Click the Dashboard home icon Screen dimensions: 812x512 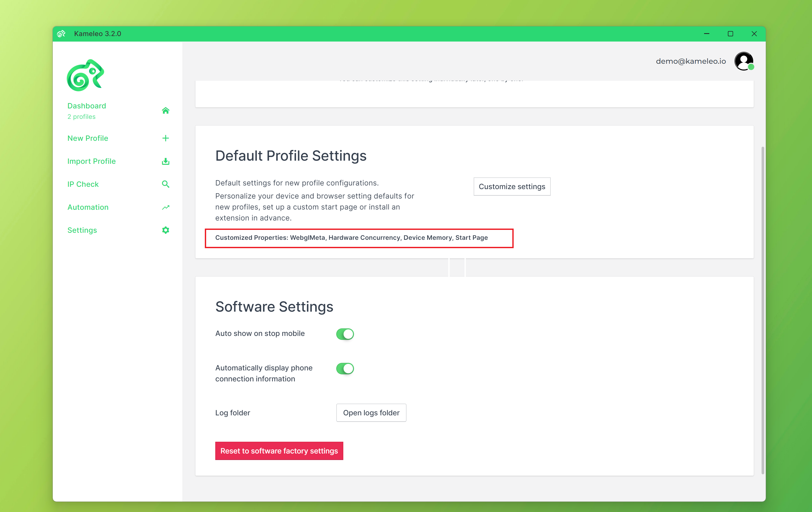pos(165,110)
